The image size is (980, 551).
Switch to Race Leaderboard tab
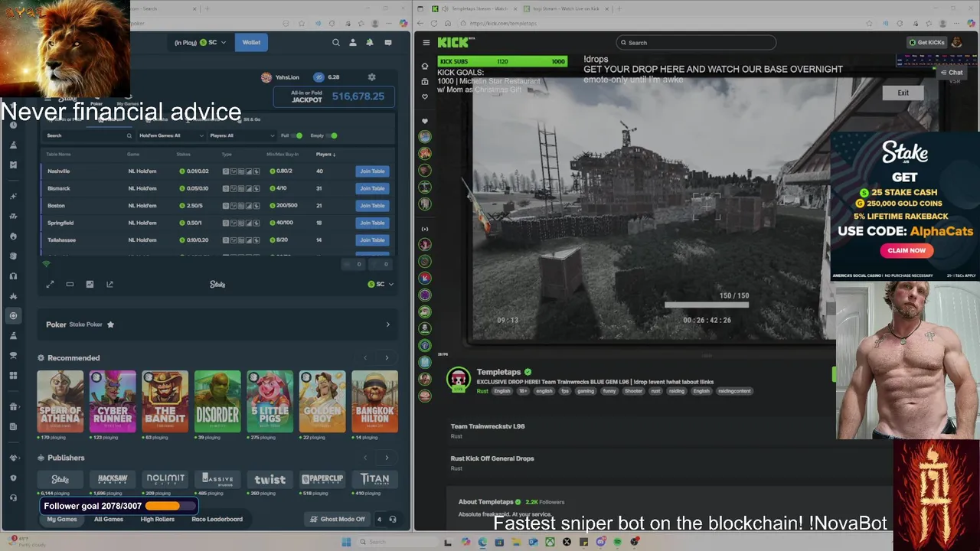[217, 520]
